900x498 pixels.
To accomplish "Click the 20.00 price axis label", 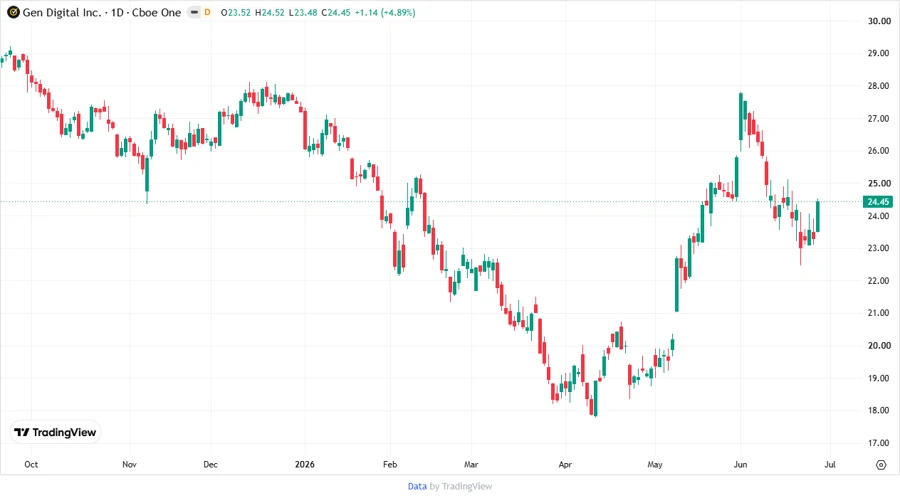I will [879, 345].
